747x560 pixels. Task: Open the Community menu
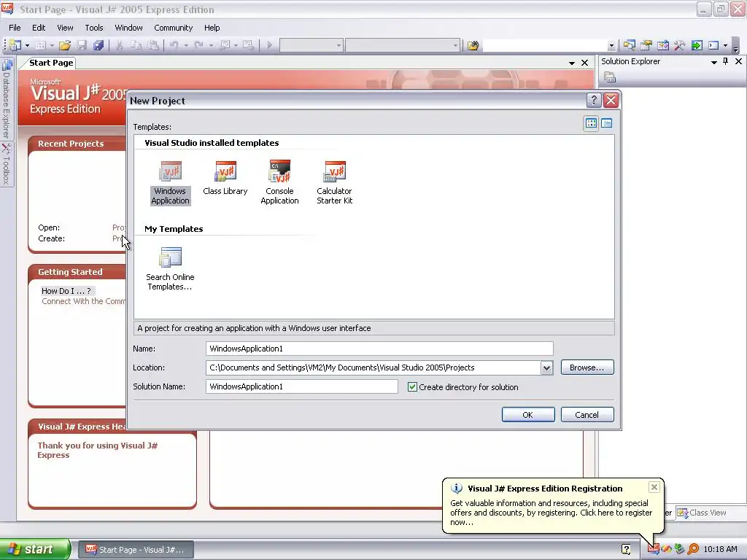click(174, 28)
